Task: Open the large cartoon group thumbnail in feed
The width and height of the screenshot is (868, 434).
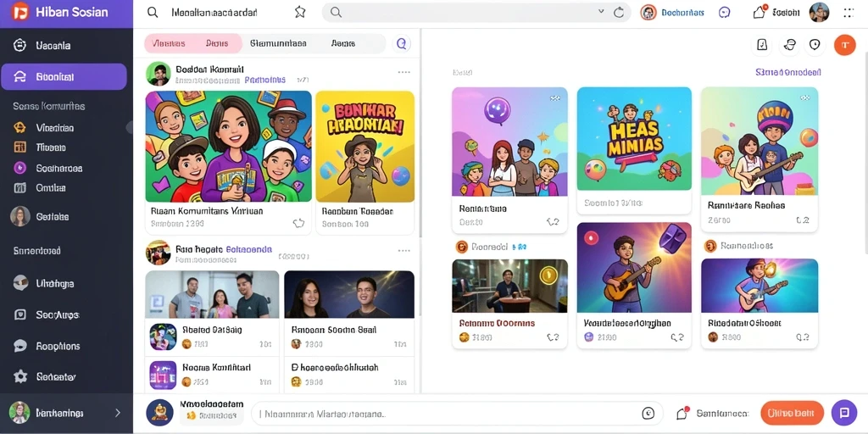Action: [x=229, y=146]
